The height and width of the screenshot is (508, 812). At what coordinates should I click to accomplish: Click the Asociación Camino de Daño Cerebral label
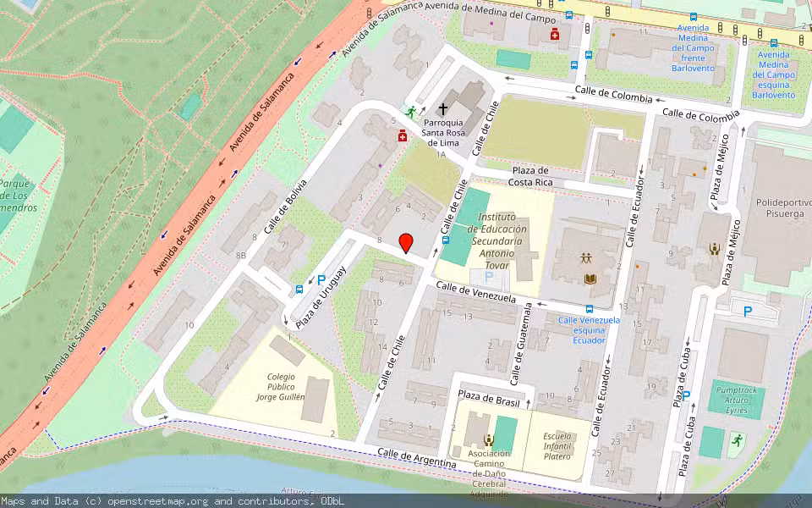(489, 474)
